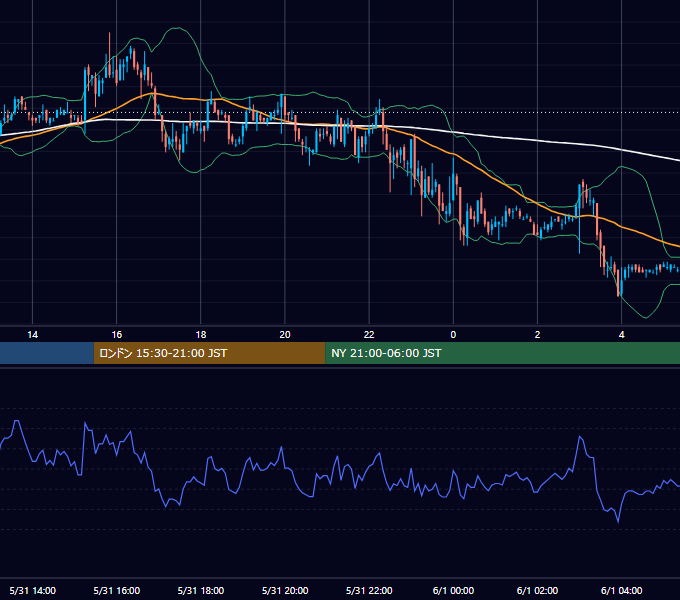Click the 6/1 00:00 time label
Viewport: 680px width, 600px height.
pyautogui.click(x=453, y=590)
